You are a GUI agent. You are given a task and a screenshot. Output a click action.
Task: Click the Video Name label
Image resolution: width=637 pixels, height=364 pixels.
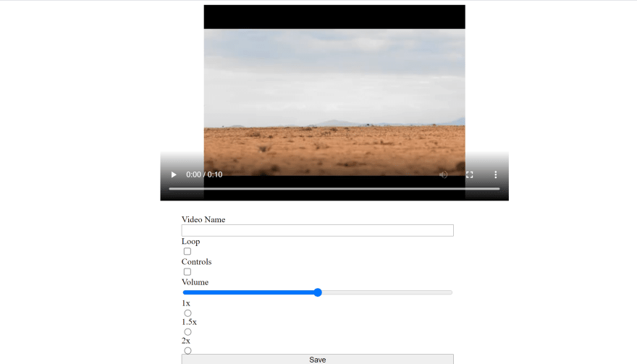pos(203,219)
